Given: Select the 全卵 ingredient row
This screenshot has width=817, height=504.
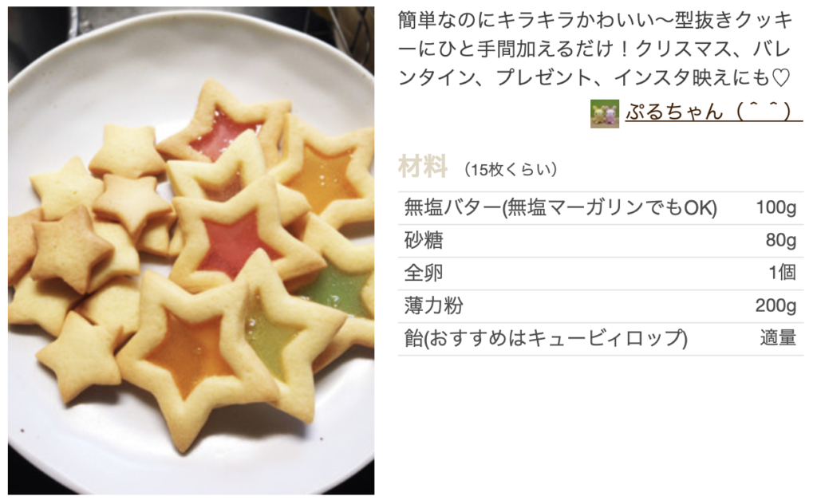Looking at the screenshot, I should [601, 273].
